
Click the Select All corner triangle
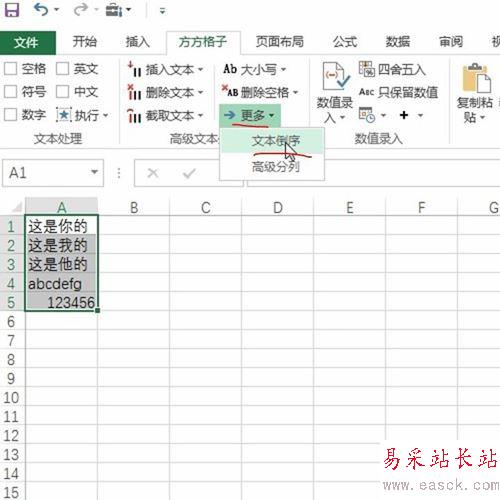click(x=17, y=207)
